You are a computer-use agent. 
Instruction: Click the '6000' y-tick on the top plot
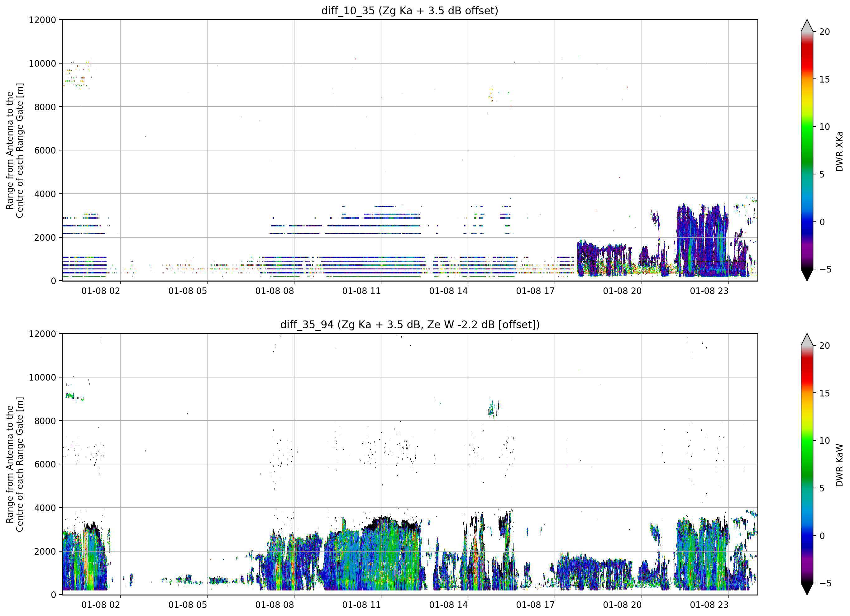45,150
